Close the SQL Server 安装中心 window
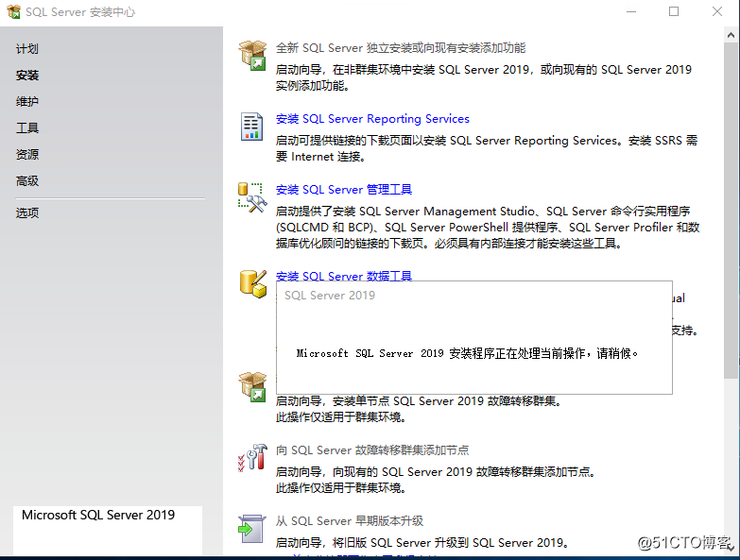The width and height of the screenshot is (740, 560). 717,11
